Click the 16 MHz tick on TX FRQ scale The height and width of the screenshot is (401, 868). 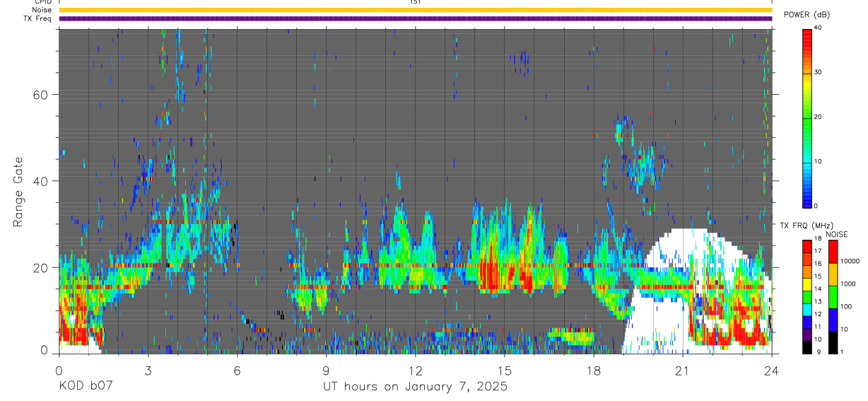click(x=819, y=264)
